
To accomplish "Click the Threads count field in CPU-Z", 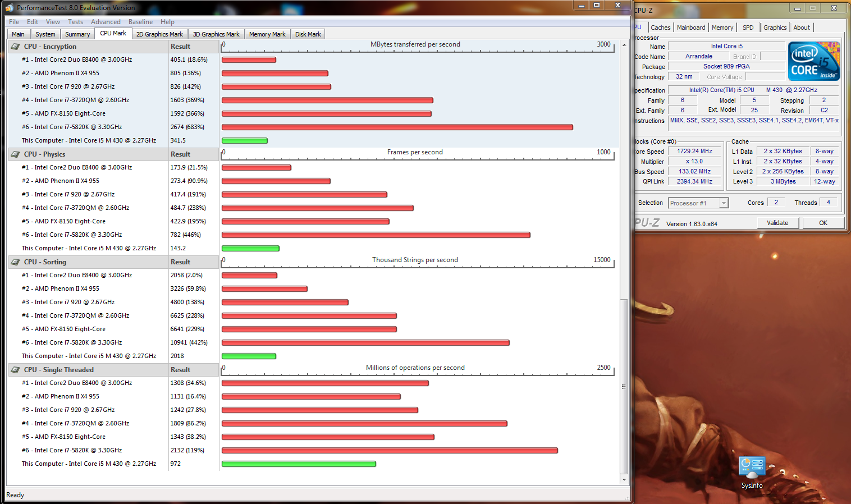I will point(829,203).
